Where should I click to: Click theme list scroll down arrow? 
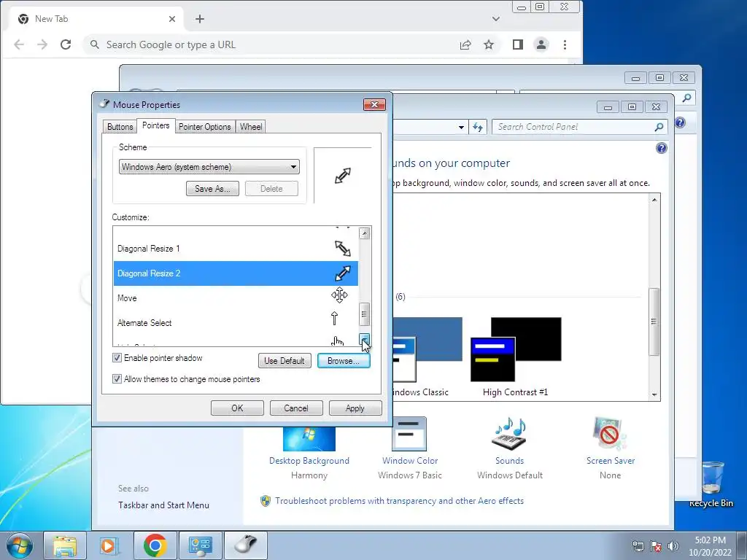pyautogui.click(x=654, y=394)
